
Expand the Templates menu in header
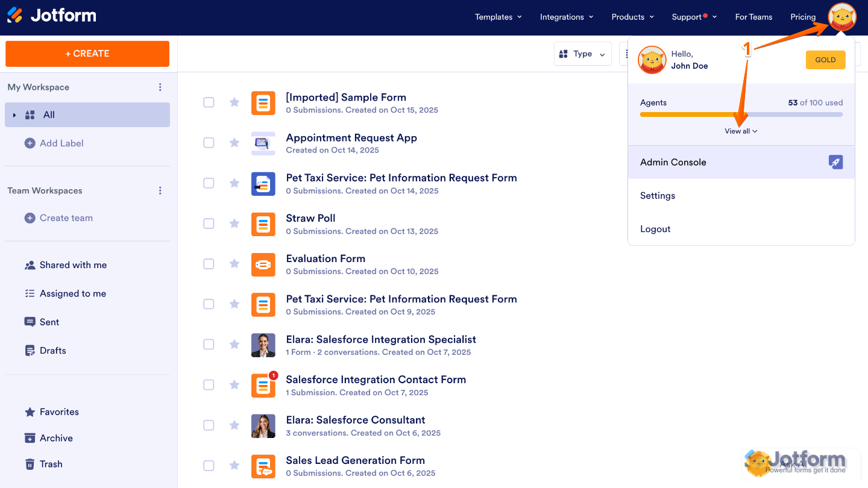[498, 17]
